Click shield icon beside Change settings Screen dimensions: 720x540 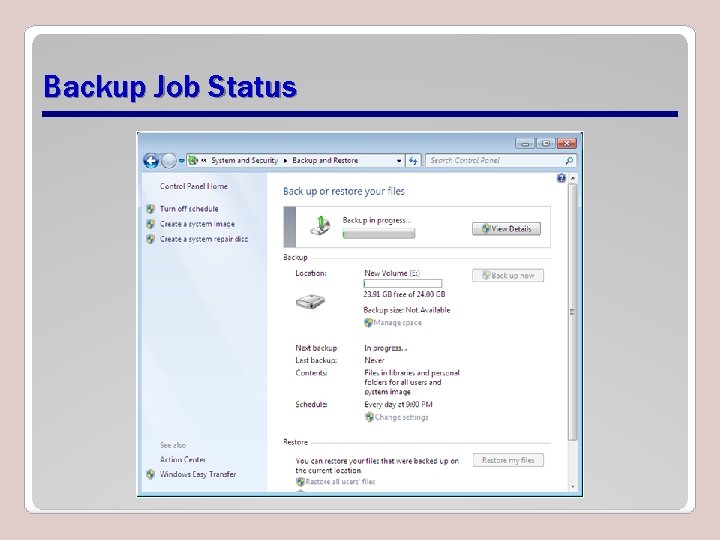point(370,417)
